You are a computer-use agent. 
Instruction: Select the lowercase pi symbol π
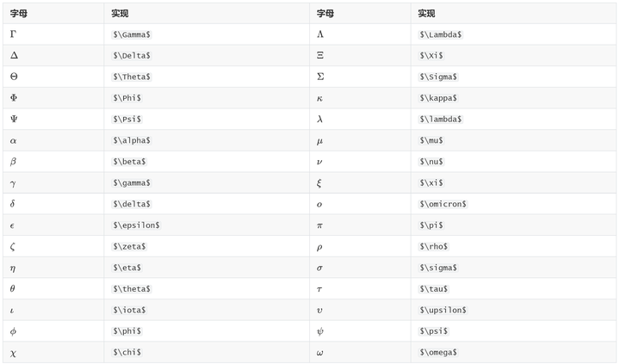point(319,225)
